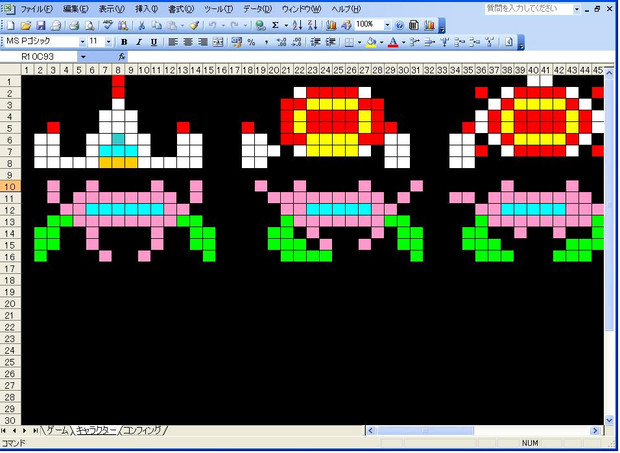Toggle center alignment
Viewport: 620px width, 453px height.
pyautogui.click(x=187, y=42)
